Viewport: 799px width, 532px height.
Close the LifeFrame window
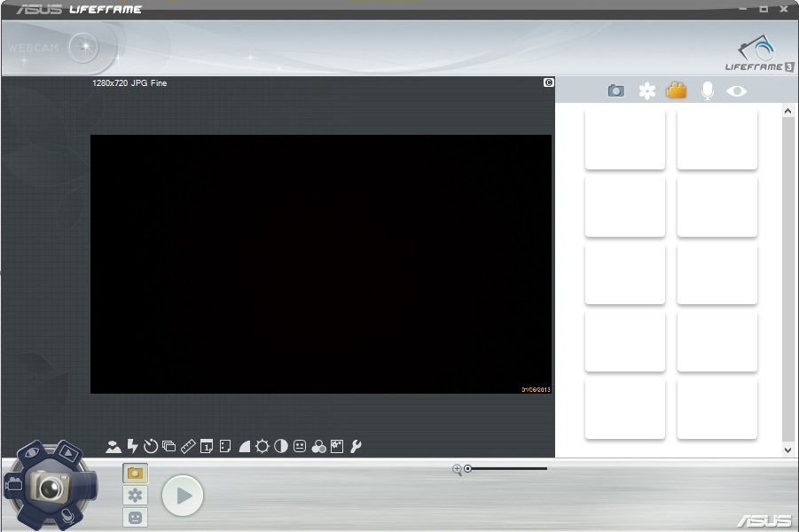tap(784, 9)
